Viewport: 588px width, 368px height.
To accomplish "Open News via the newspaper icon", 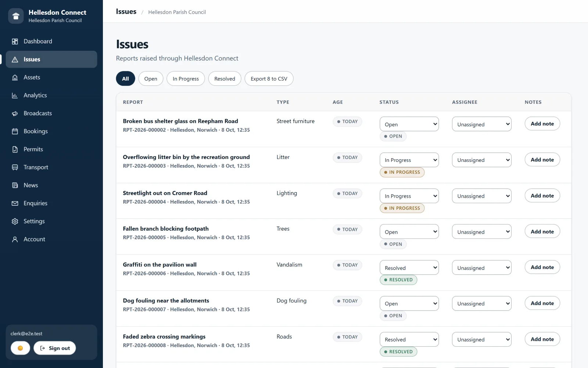I will coord(15,185).
